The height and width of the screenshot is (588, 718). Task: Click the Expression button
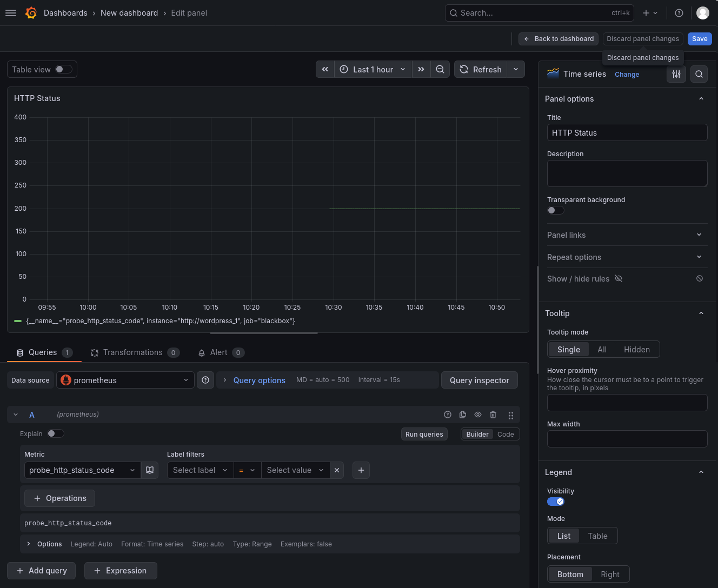pyautogui.click(x=121, y=571)
